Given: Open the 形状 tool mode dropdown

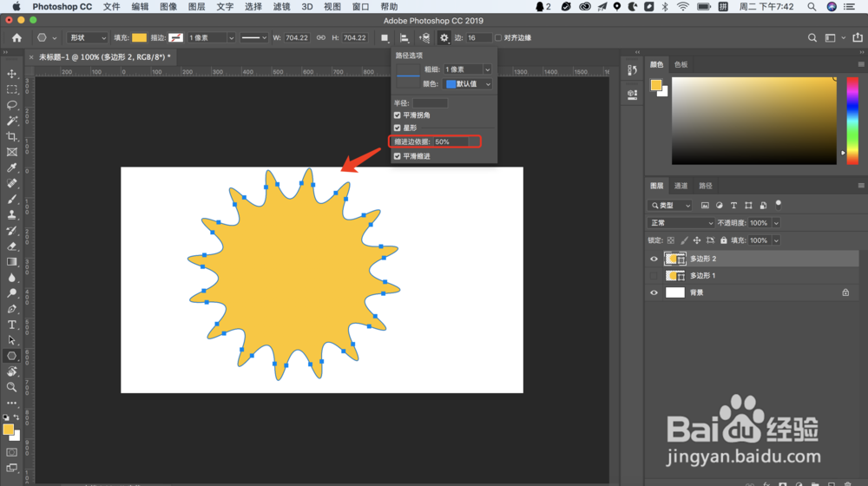Looking at the screenshot, I should point(87,37).
